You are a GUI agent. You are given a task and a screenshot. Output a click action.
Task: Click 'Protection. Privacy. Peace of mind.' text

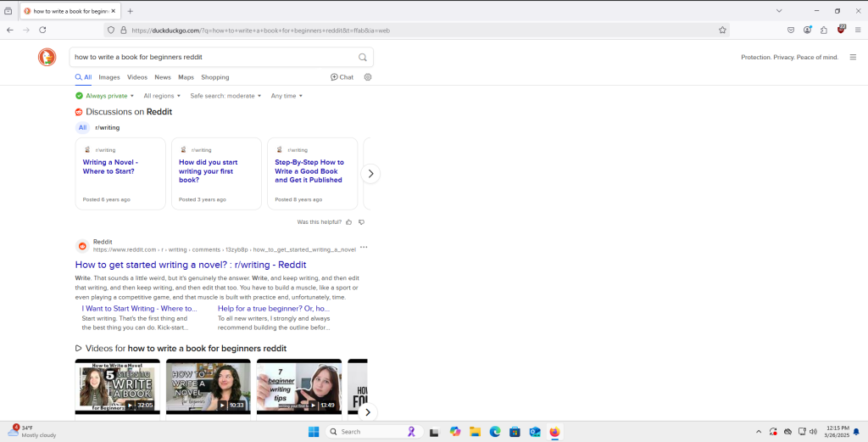point(789,57)
